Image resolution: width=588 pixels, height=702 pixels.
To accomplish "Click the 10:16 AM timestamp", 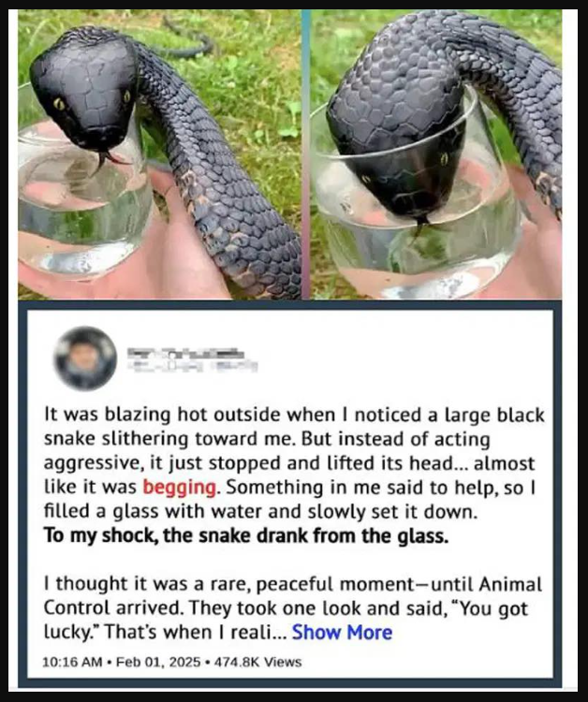I will [x=72, y=662].
